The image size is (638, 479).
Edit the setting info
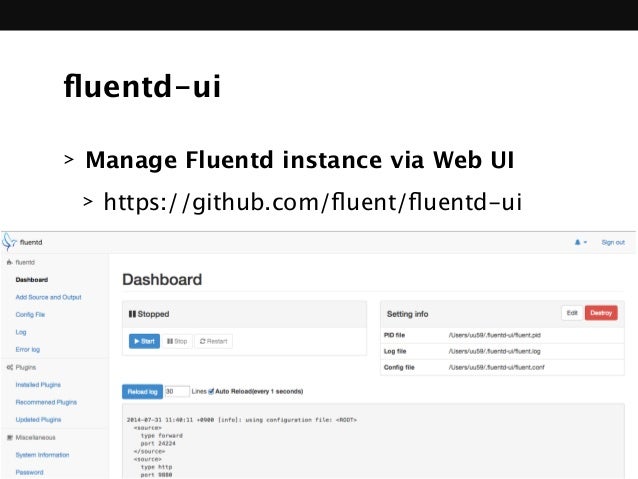point(572,313)
